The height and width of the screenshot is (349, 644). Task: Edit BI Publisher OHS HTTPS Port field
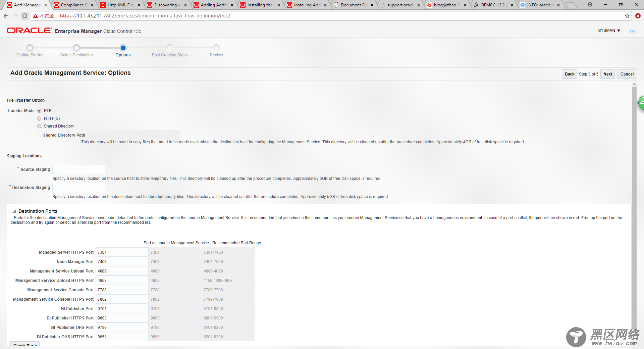[122, 337]
